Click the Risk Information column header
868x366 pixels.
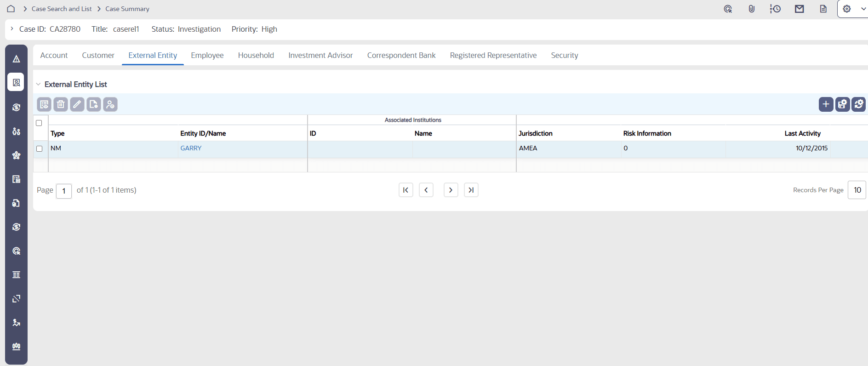click(x=647, y=133)
